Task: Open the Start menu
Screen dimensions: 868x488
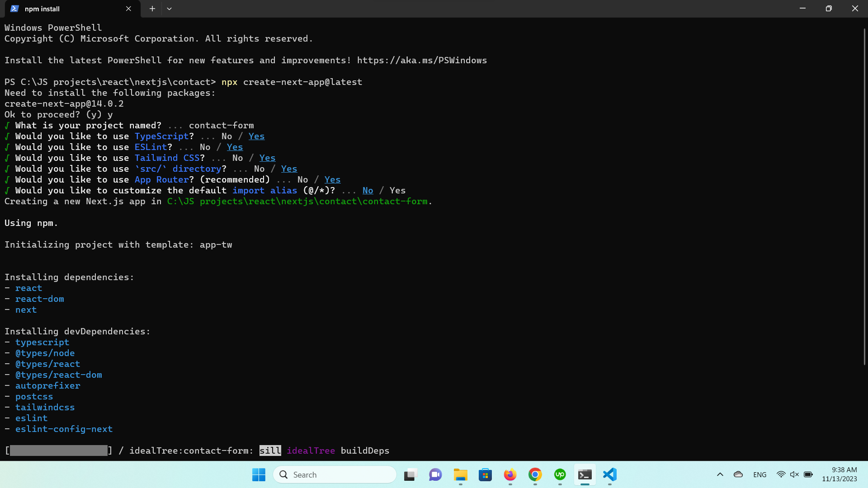Action: tap(258, 475)
